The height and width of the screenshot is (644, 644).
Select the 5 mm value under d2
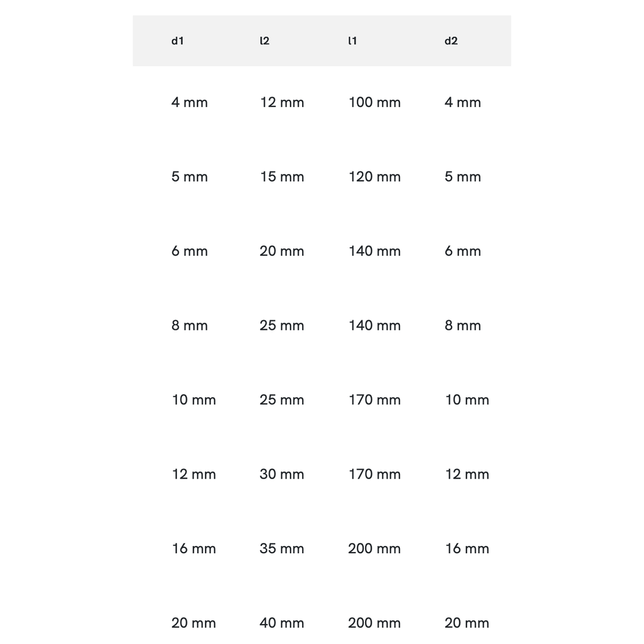point(462,177)
